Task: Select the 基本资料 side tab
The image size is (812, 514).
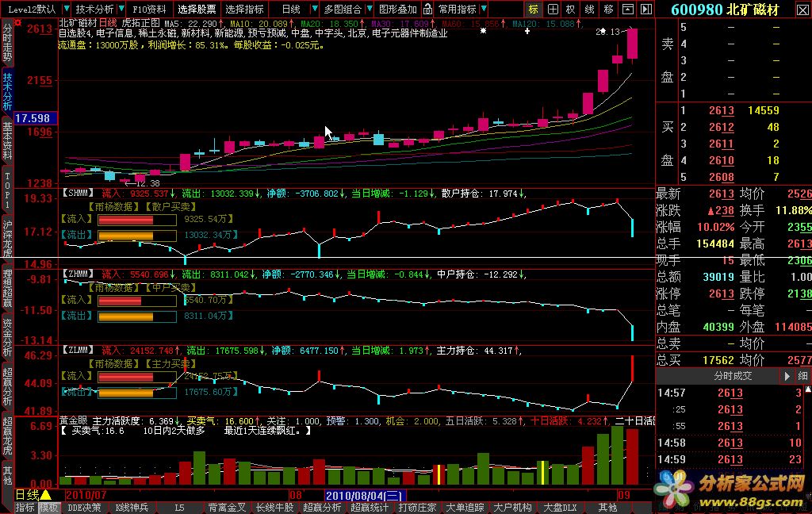Action: pyautogui.click(x=7, y=140)
